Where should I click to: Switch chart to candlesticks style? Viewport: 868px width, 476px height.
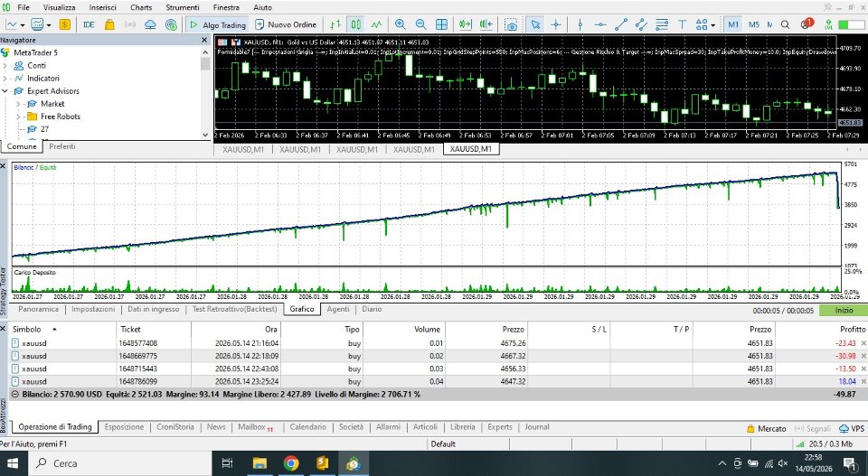[356, 24]
